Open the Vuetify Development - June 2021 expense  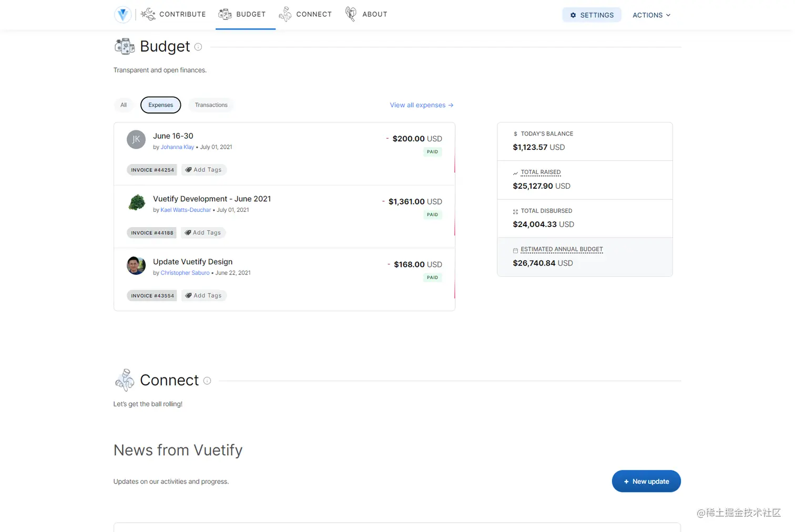pos(212,199)
